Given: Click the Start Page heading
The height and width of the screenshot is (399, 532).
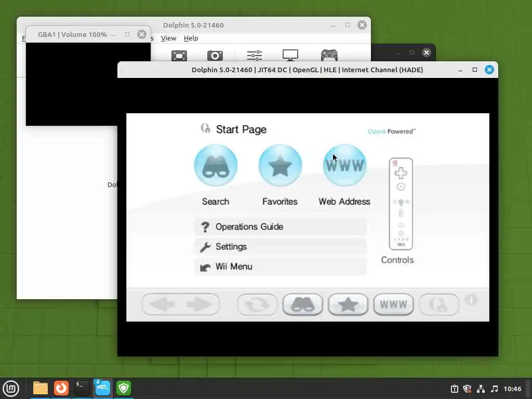Looking at the screenshot, I should pos(241,129).
